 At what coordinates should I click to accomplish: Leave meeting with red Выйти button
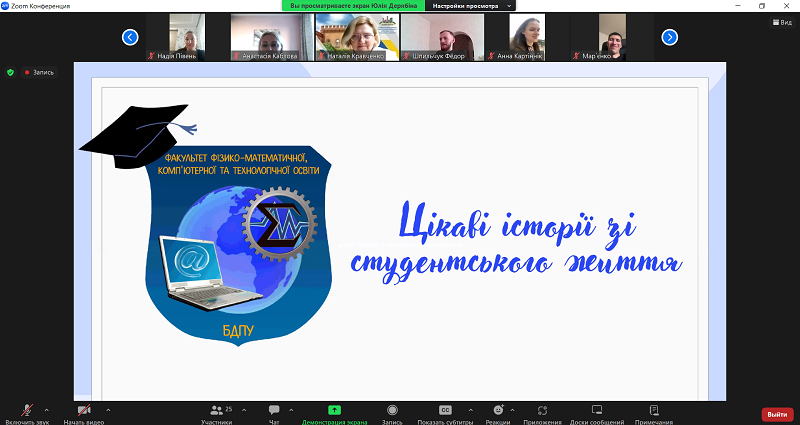[777, 414]
